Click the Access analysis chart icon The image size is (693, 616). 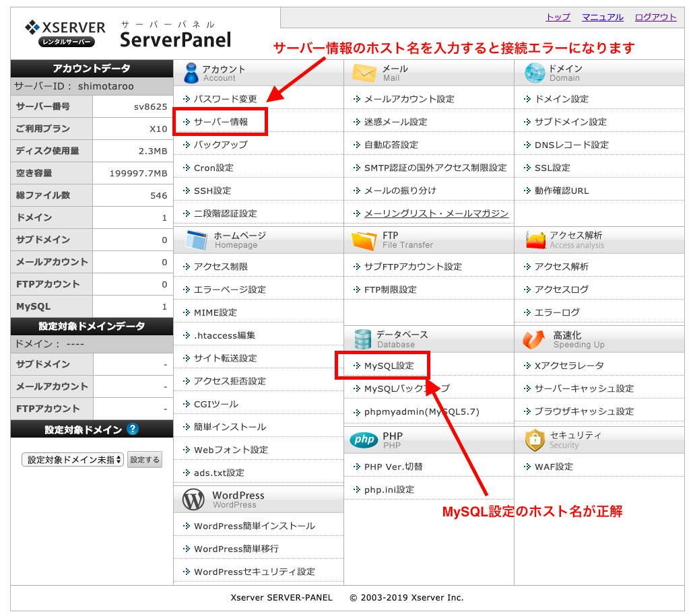(535, 240)
